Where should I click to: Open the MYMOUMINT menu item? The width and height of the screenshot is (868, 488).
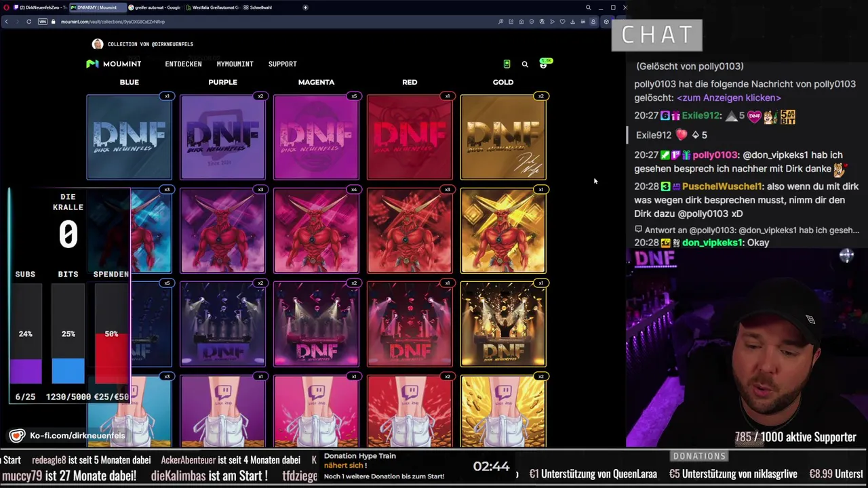point(235,64)
